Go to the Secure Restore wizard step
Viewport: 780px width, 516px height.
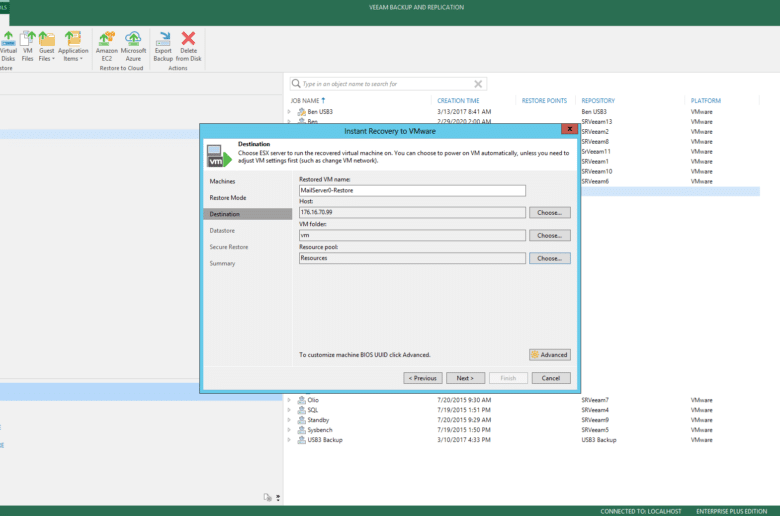[x=229, y=247]
